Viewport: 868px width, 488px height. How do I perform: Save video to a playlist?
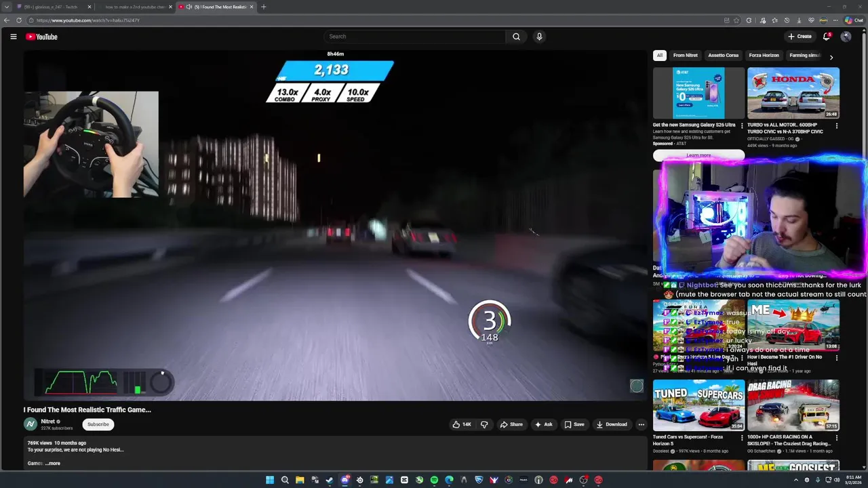(574, 424)
